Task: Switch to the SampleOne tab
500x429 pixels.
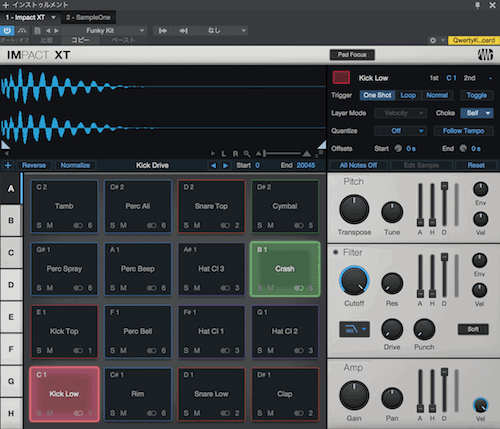Action: (x=88, y=17)
